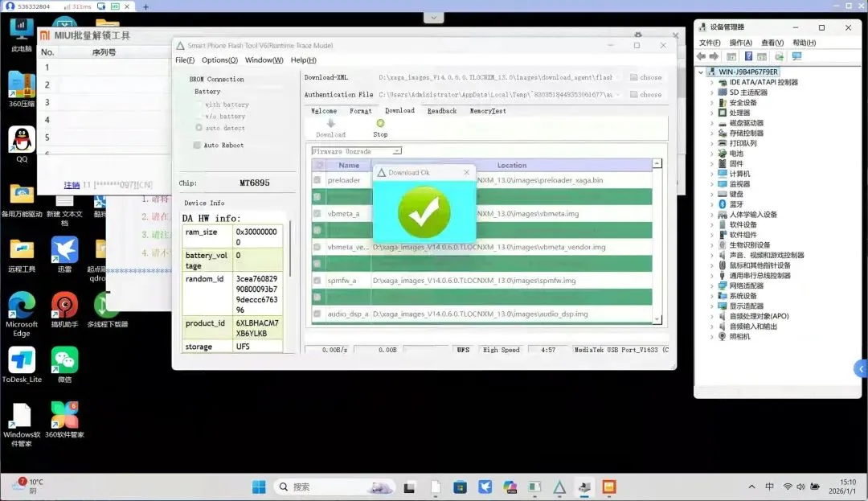
Task: Toggle the preloader row checkbox
Action: click(317, 180)
